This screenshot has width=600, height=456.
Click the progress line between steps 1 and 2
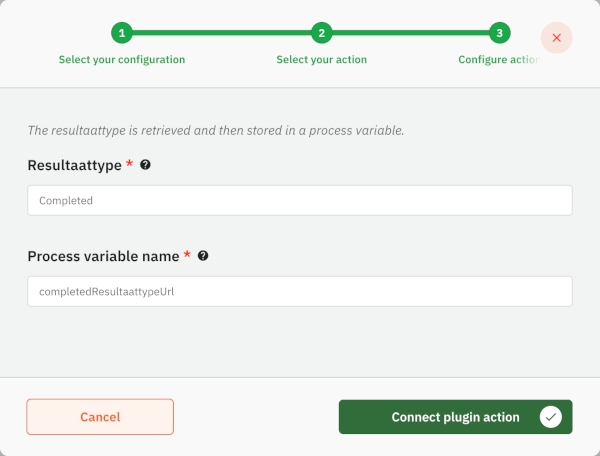click(221, 33)
